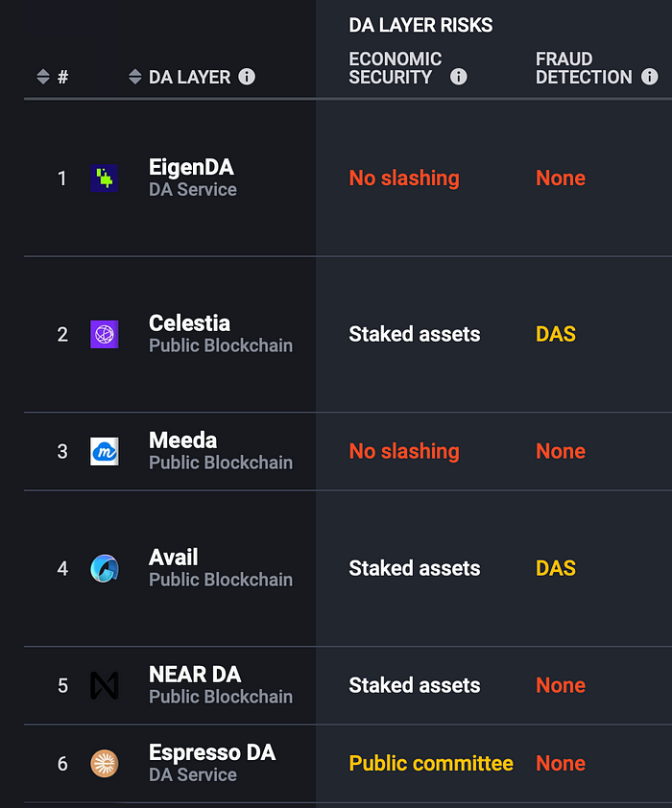Open the Celestia project link
This screenshot has width=672, height=808.
pyautogui.click(x=189, y=323)
